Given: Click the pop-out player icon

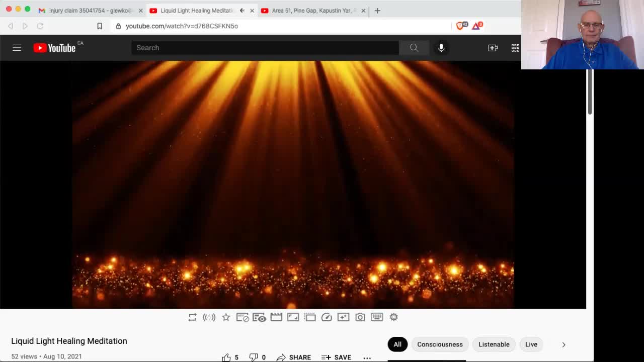Looking at the screenshot, I should point(310,317).
